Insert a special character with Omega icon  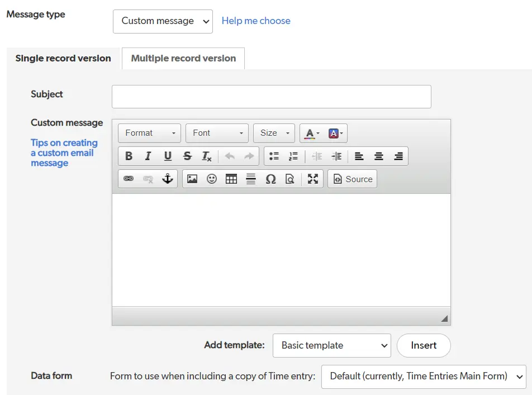coord(270,179)
